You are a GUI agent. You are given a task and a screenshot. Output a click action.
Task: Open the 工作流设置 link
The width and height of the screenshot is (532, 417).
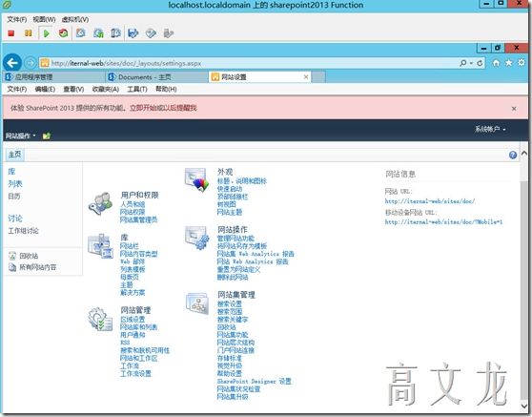click(135, 373)
